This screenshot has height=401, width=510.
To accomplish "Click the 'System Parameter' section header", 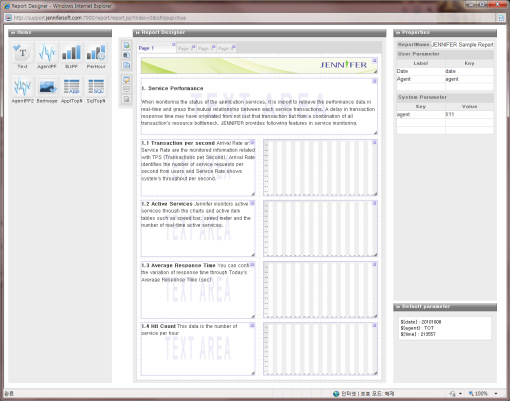I will pyautogui.click(x=445, y=97).
